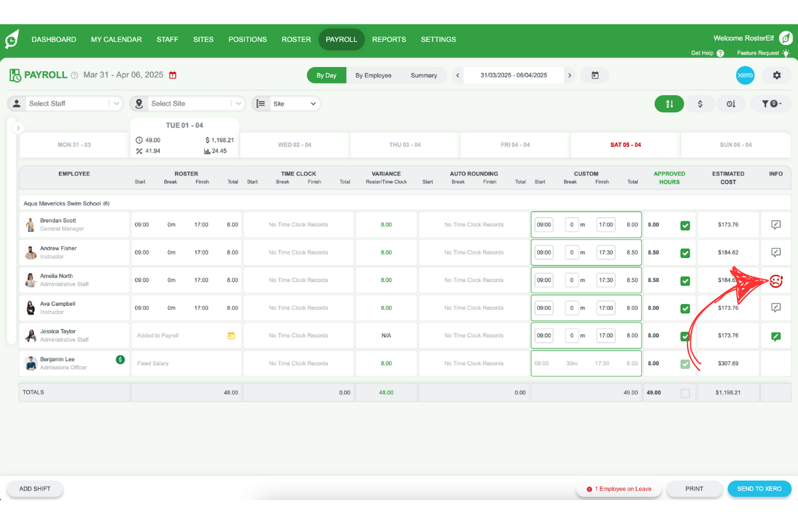Viewport: 798px width, 532px height.
Task: Open the Select Site dropdown
Action: pyautogui.click(x=187, y=104)
